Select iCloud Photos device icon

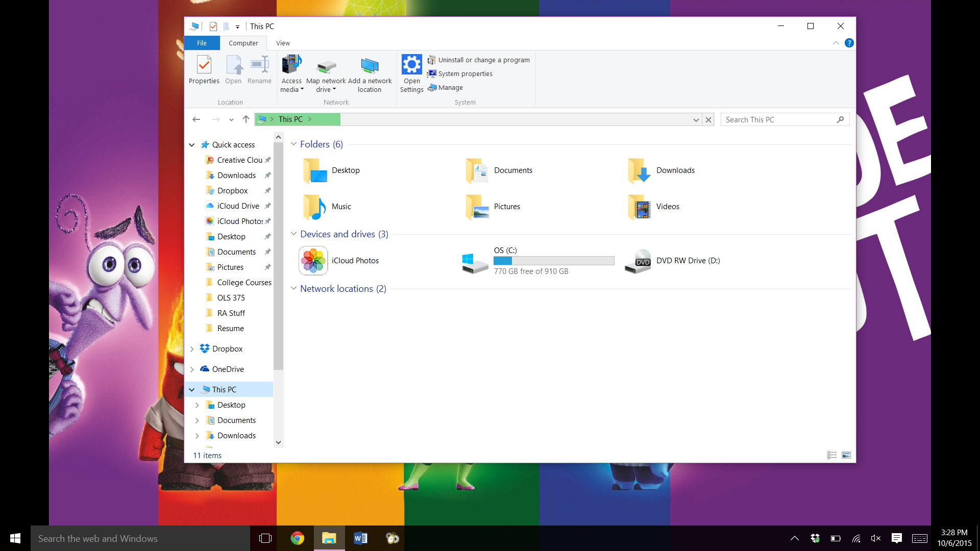(x=313, y=261)
